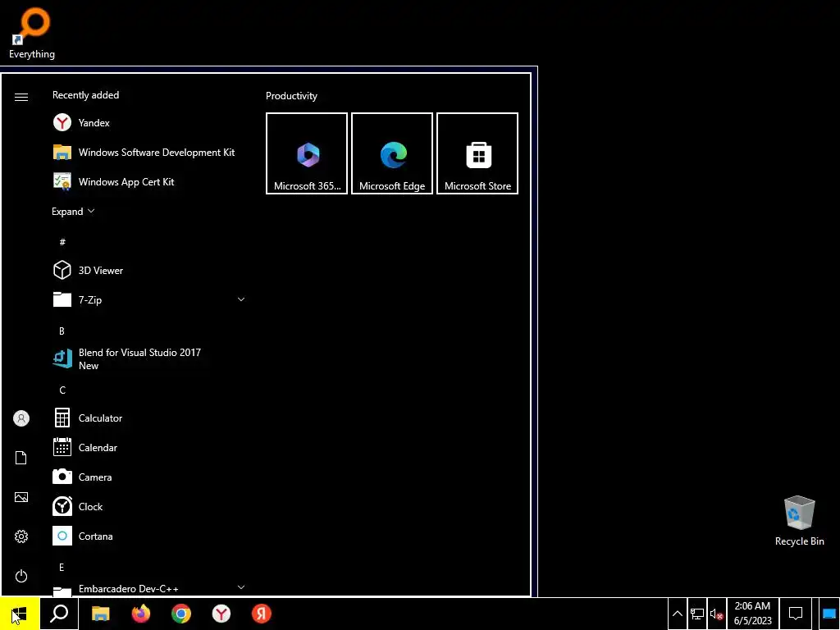Open the muted volume tray icon
Screen dimensions: 840x630
tap(716, 614)
